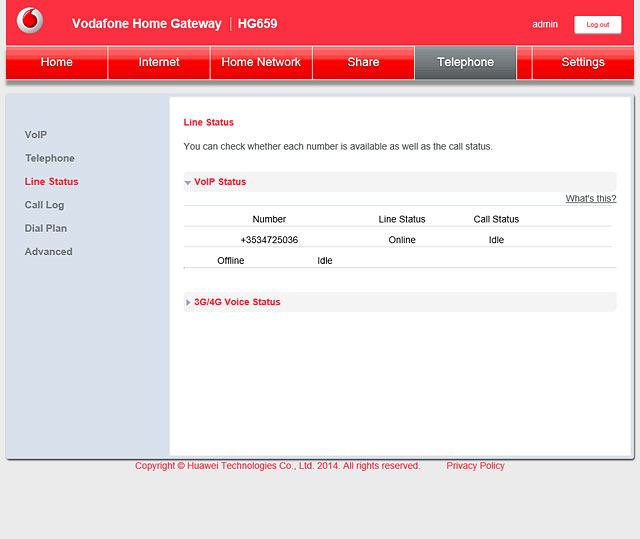Click the Vodafone Home Gateway title

coord(147,24)
